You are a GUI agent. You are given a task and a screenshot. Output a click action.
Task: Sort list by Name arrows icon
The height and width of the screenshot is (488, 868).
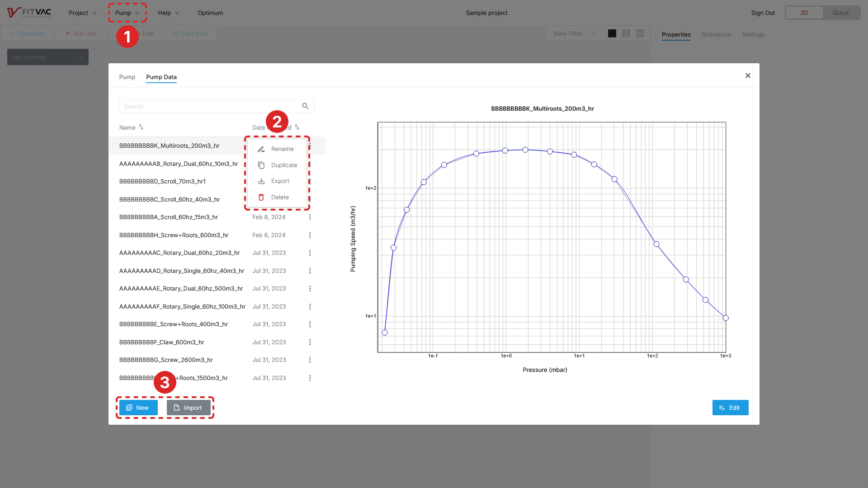141,127
